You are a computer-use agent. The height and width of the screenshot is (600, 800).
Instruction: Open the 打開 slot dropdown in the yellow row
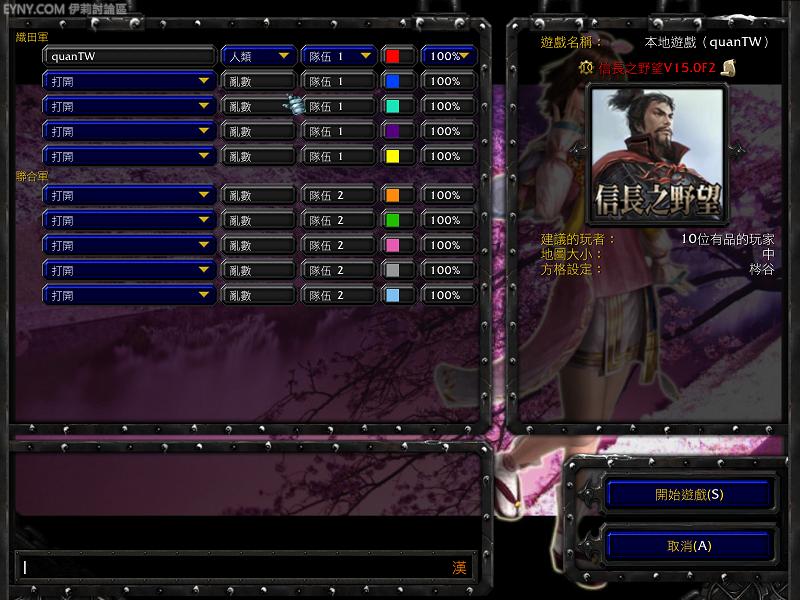tap(130, 156)
